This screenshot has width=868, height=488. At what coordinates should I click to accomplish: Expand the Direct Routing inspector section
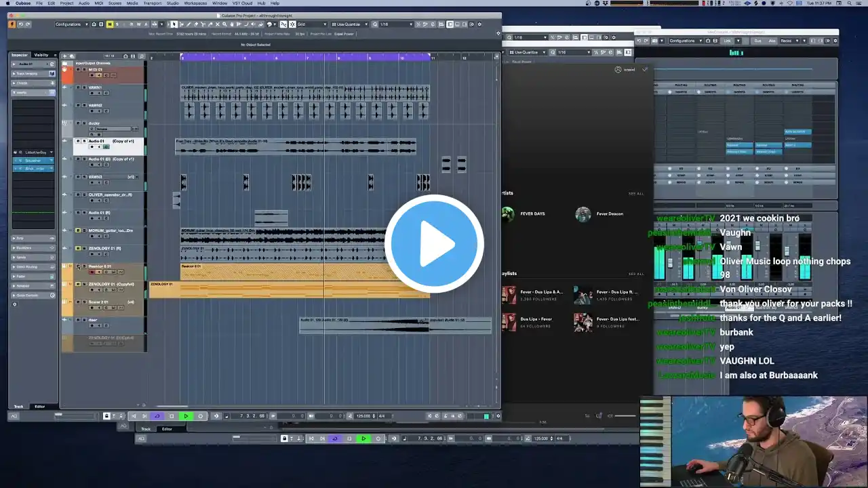pyautogui.click(x=33, y=266)
